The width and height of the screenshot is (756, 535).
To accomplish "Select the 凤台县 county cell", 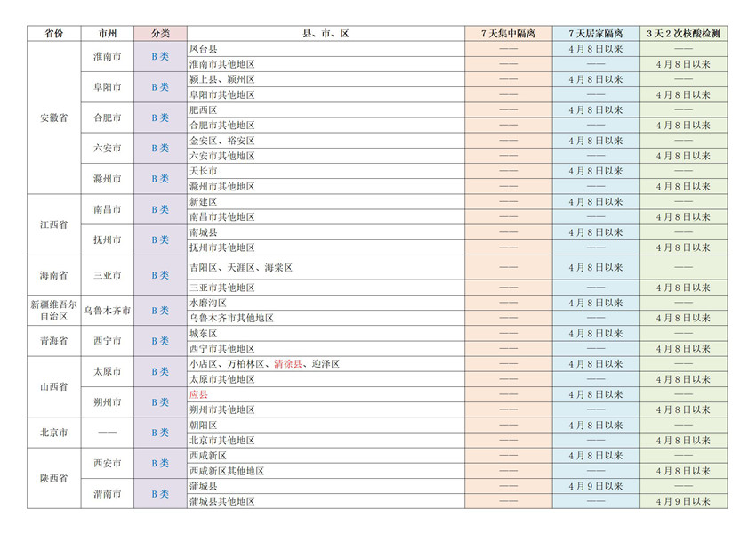I will point(204,49).
